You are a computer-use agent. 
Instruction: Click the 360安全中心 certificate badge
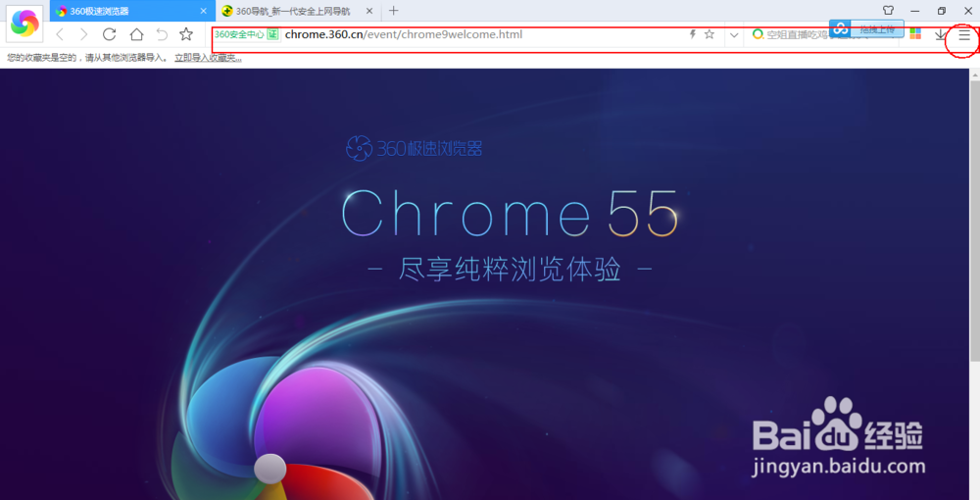point(246,34)
